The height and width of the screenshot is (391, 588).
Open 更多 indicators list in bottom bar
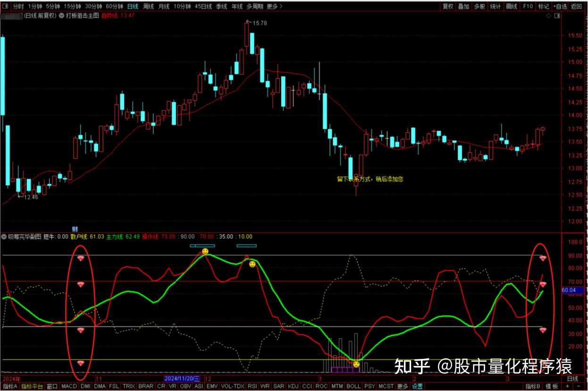[x=402, y=386]
